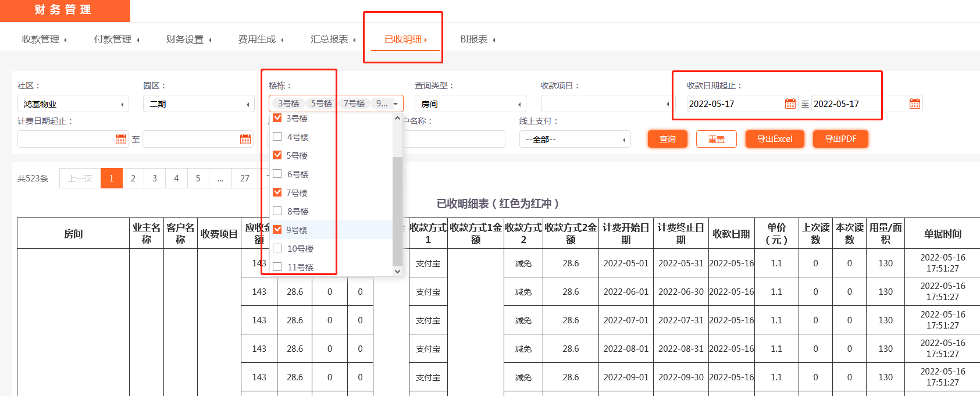Open the 汇总报表 menu
This screenshot has height=396, width=980.
pos(329,40)
